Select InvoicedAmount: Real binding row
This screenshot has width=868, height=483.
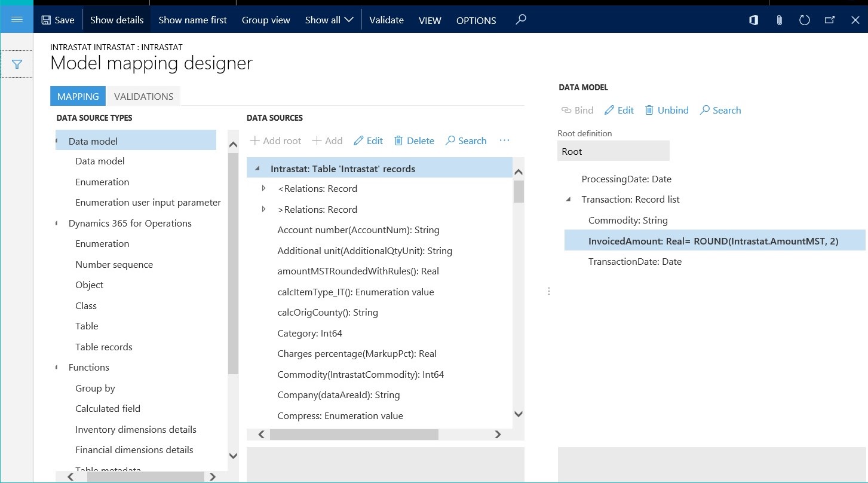715,240
